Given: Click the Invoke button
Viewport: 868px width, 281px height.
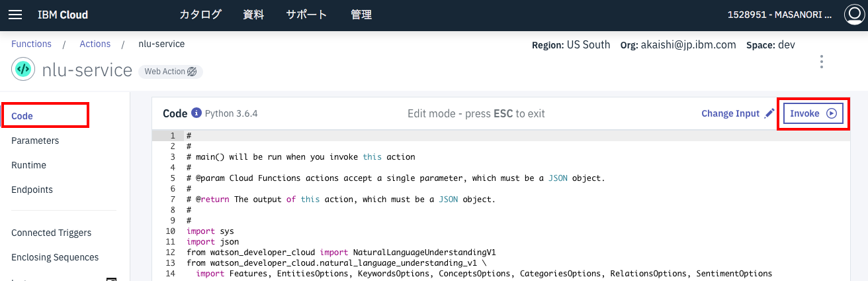Looking at the screenshot, I should click(x=813, y=113).
